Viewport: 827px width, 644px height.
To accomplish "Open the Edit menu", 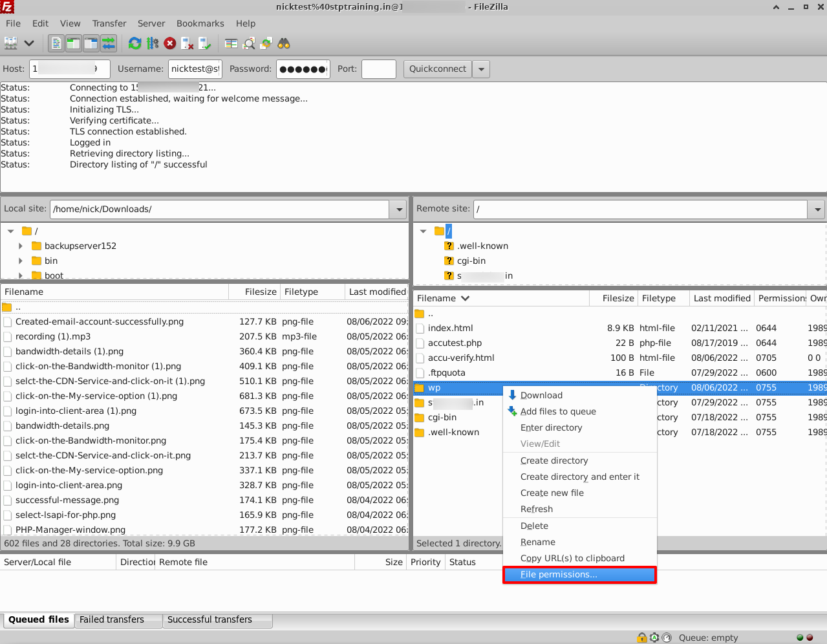I will [x=40, y=23].
